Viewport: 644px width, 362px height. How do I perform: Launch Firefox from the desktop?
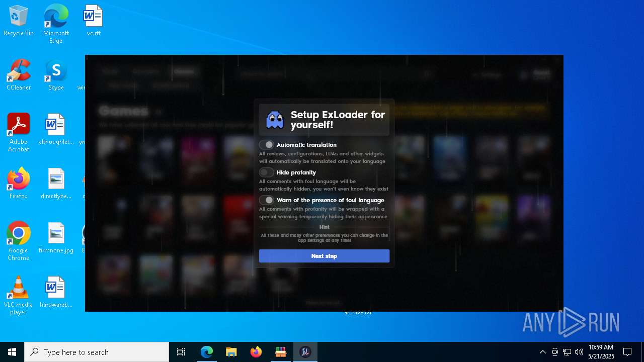[x=19, y=184]
